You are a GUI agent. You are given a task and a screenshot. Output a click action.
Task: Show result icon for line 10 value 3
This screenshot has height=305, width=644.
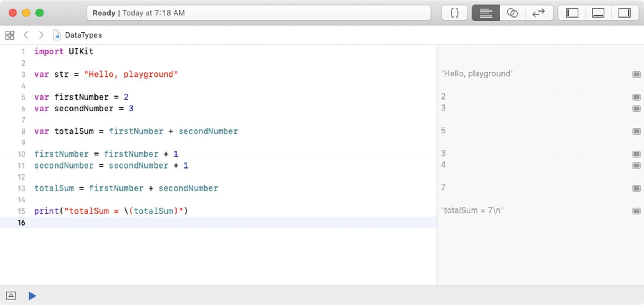coord(637,154)
